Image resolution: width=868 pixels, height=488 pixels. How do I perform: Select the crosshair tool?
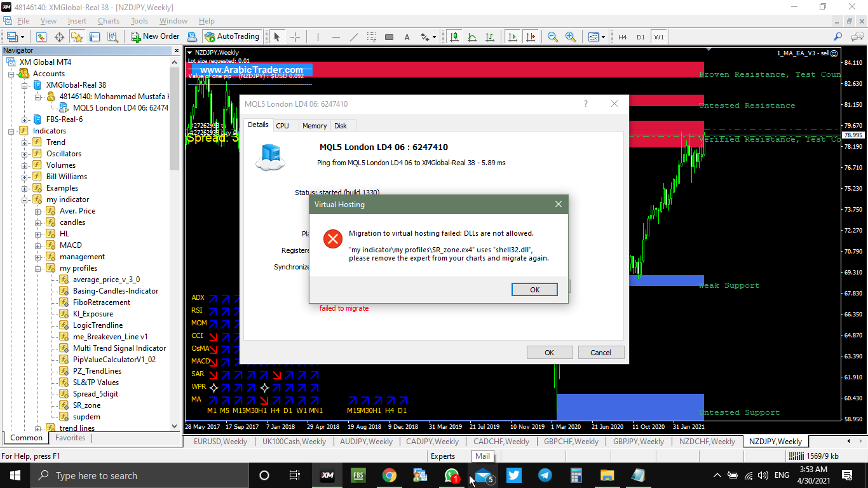pos(294,37)
